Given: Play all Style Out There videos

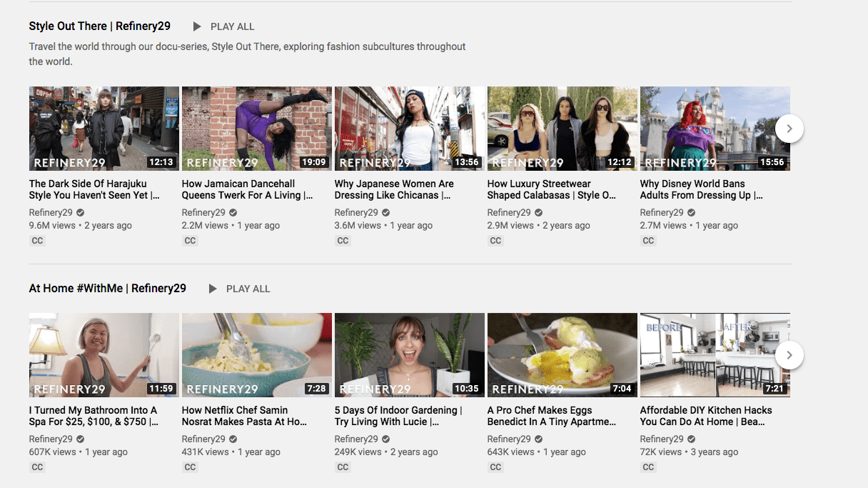Looking at the screenshot, I should (223, 26).
